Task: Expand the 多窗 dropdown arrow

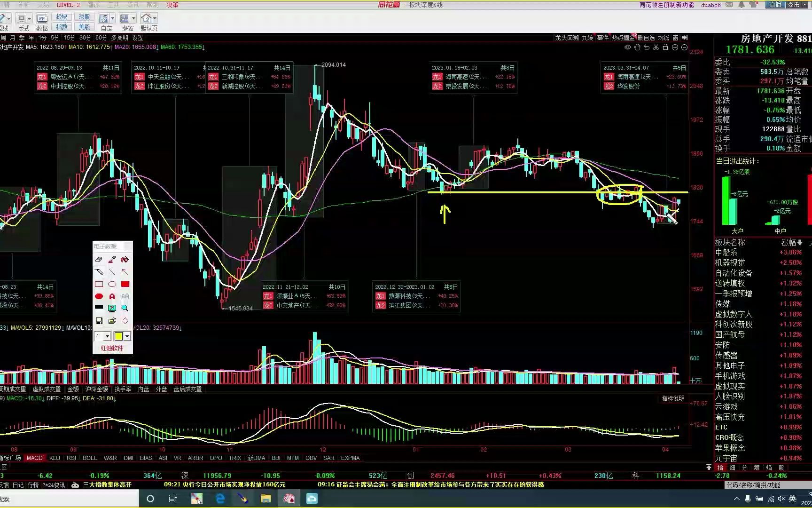Action: pos(133,19)
